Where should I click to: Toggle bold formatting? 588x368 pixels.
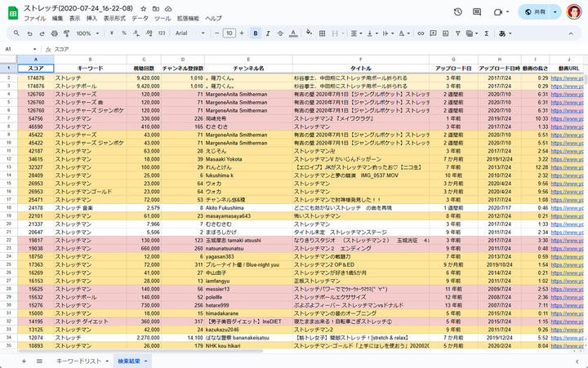pos(256,33)
